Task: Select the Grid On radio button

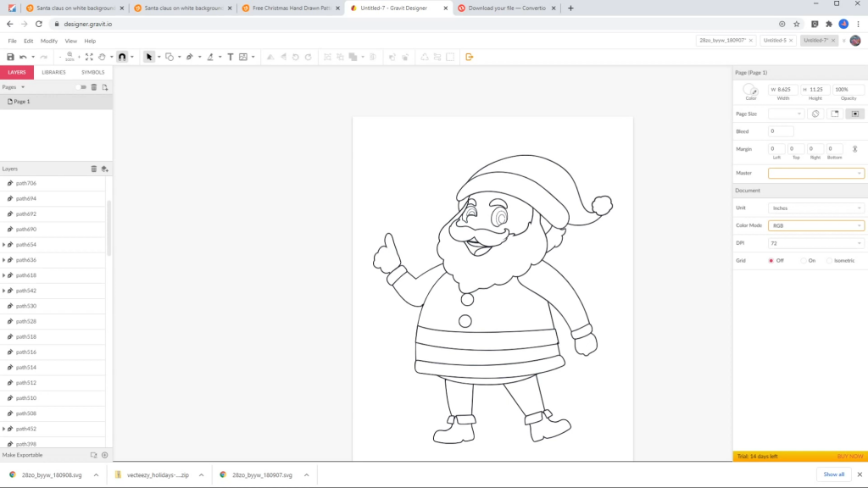Action: click(804, 260)
